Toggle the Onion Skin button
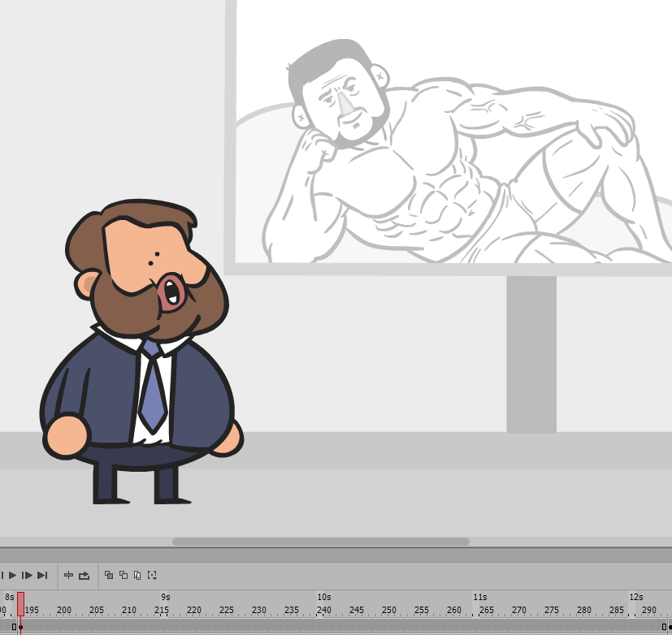Screen dimensions: 672x635 109,575
